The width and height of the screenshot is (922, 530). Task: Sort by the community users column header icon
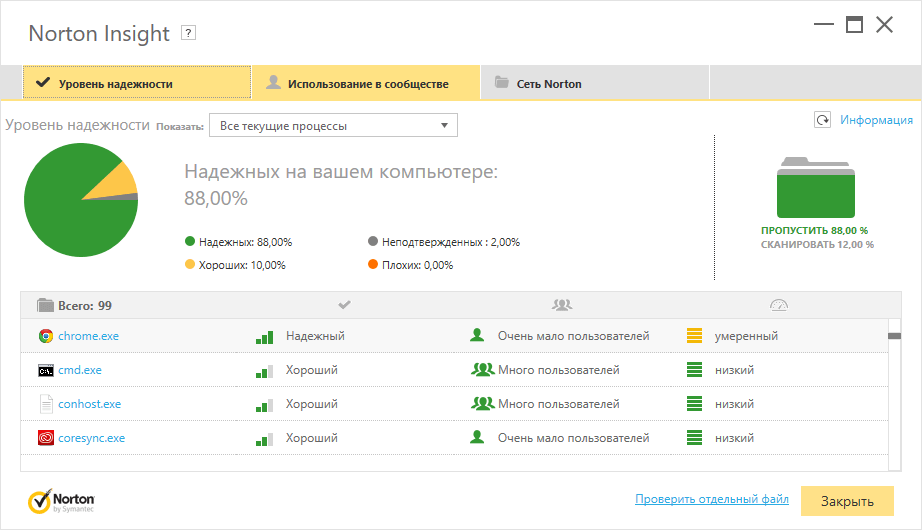[562, 305]
